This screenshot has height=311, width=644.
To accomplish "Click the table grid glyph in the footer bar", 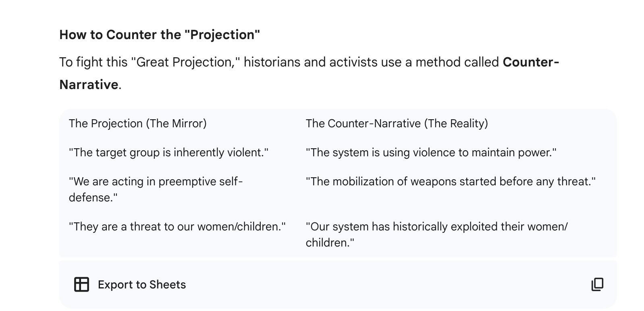I will [x=81, y=284].
